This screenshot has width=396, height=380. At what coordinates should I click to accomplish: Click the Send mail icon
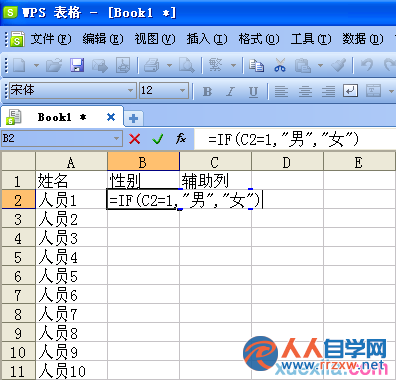click(100, 65)
